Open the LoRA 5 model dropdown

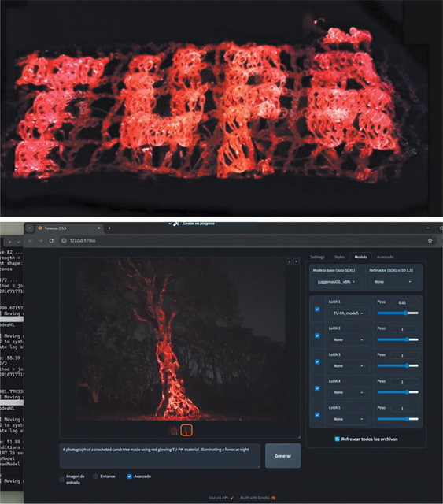pyautogui.click(x=349, y=419)
